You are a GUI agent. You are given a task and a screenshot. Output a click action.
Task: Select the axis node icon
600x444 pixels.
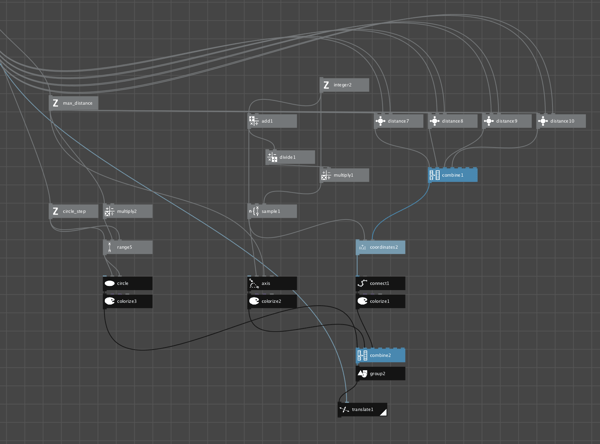[254, 284]
